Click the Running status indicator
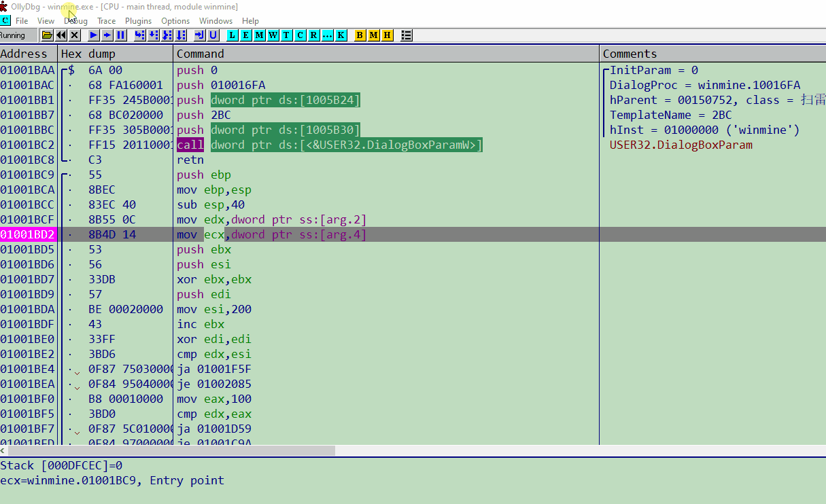Viewport: 826px width, 504px height. click(x=18, y=35)
